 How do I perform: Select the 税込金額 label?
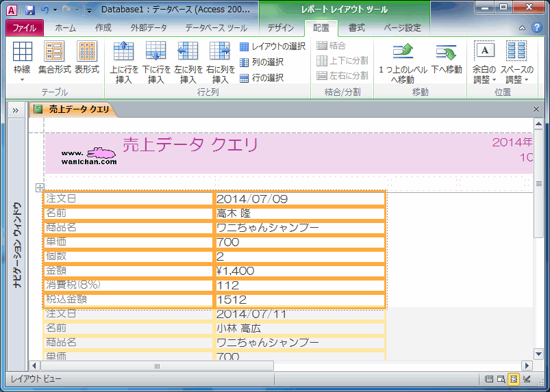tap(129, 300)
